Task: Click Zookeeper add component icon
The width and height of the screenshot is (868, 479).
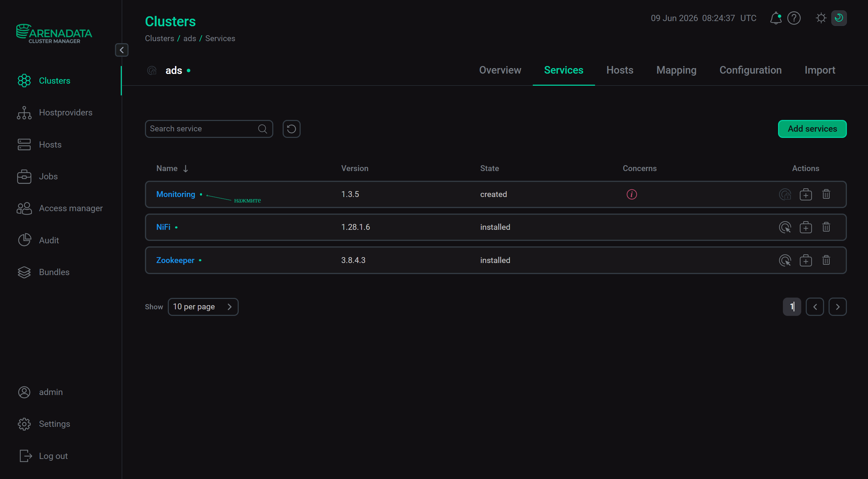Action: coord(806,260)
